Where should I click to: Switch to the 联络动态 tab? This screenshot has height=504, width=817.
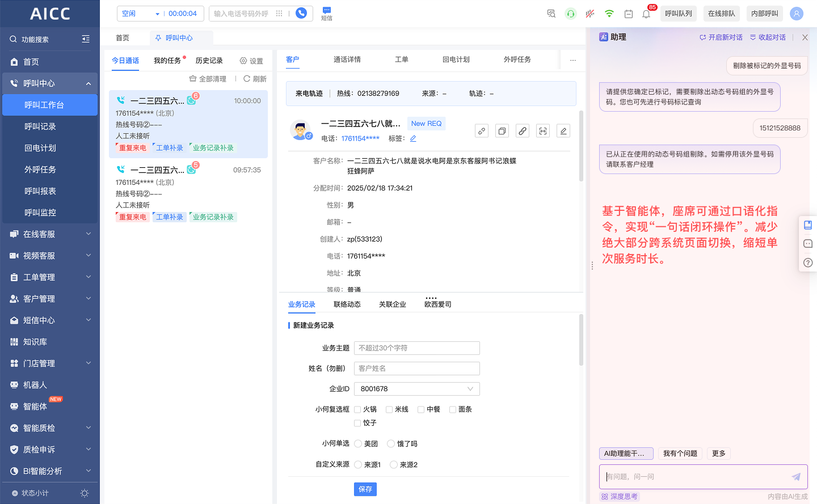[347, 304]
